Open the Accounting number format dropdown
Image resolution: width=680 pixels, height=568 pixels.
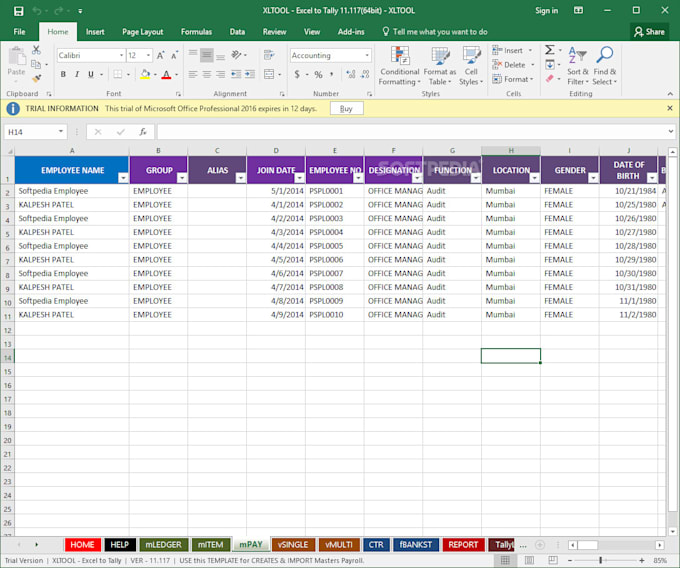click(367, 55)
